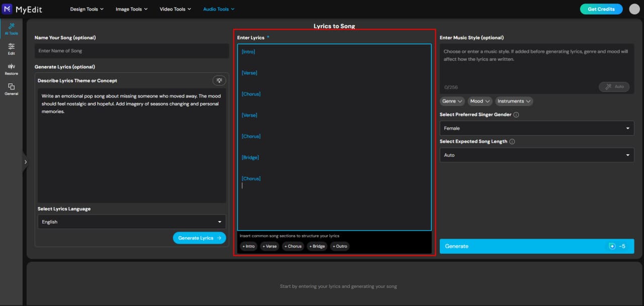Open the Expected Song Length selector

[536, 155]
